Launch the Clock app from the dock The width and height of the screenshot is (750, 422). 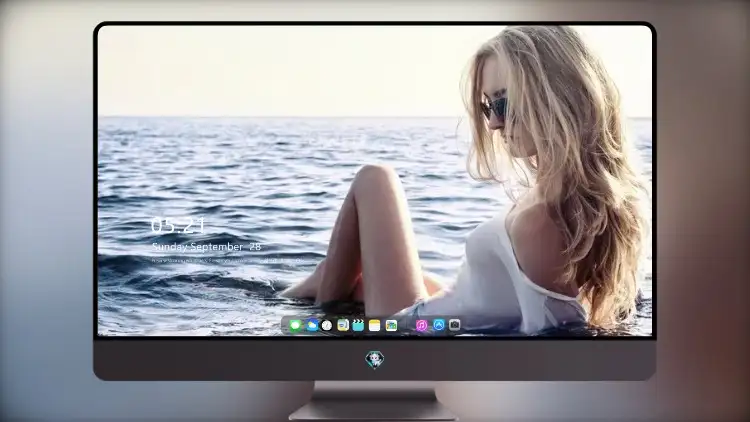[x=327, y=325]
